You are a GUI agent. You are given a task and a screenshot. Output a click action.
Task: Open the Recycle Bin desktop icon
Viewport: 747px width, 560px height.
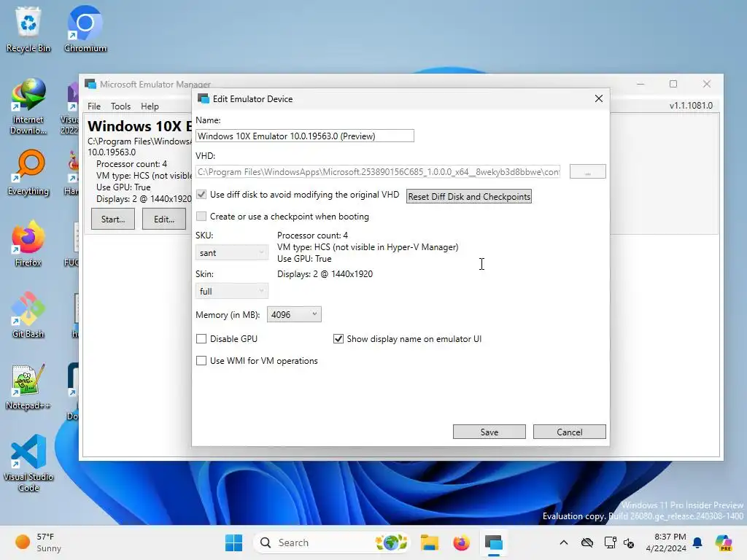28,28
